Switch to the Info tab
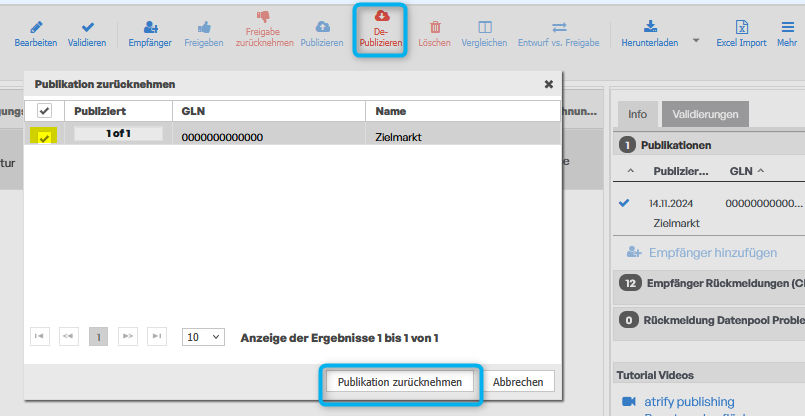This screenshot has width=805, height=416. point(637,114)
